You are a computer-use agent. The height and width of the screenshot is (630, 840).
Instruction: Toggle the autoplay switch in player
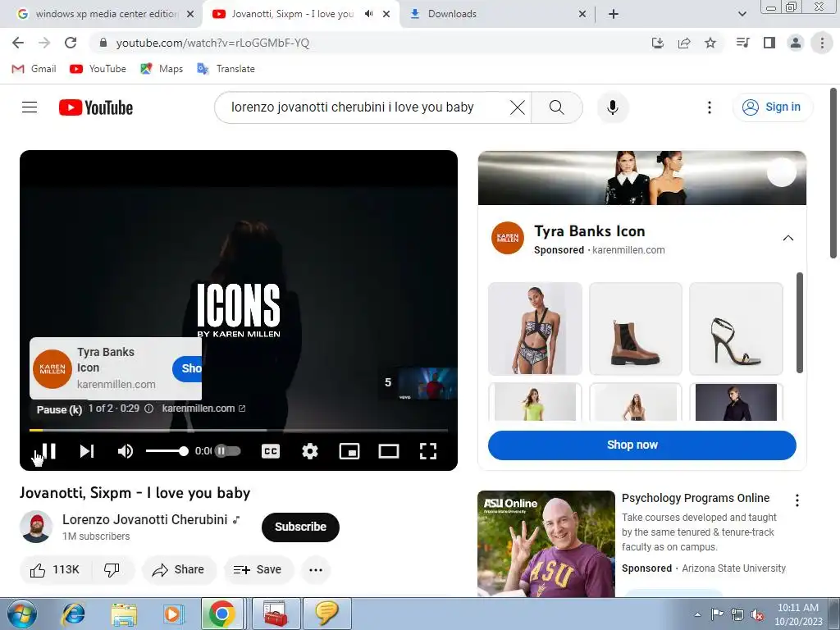click(x=228, y=451)
